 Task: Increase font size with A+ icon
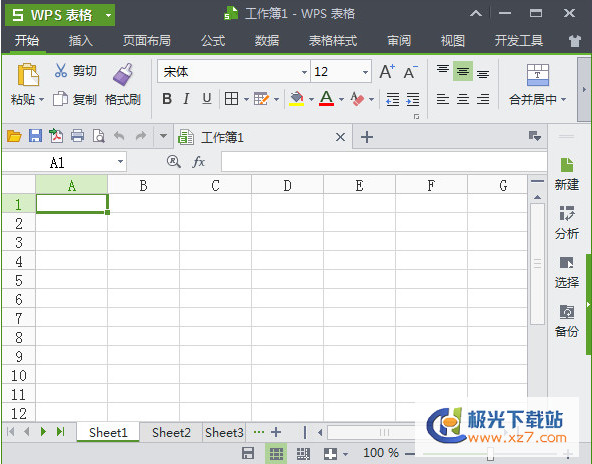coord(387,71)
